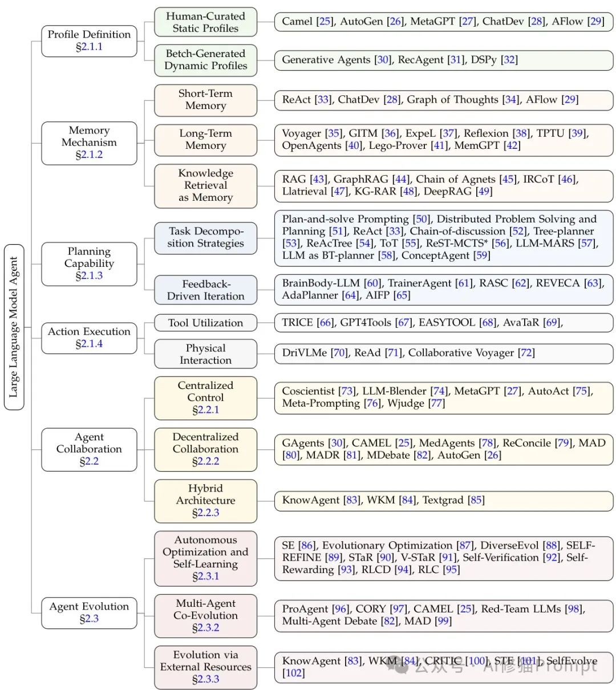Select the 'Physical Interaction' node
The width and height of the screenshot is (616, 690).
click(x=205, y=354)
